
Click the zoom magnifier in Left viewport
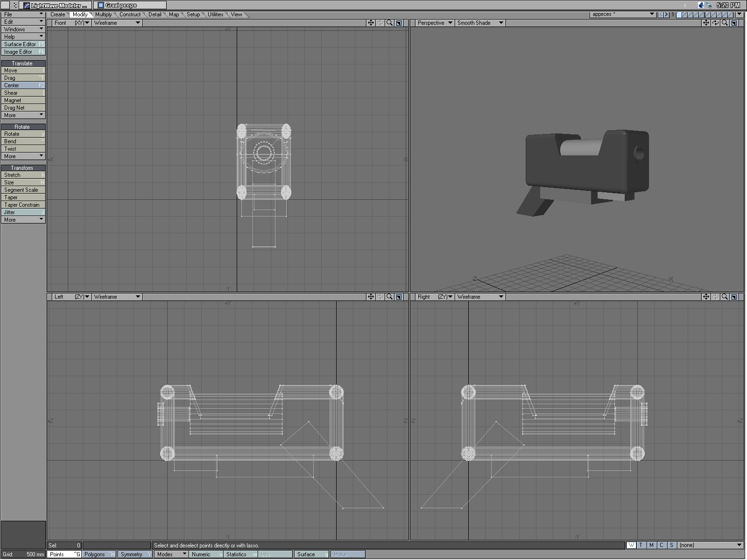coord(389,297)
